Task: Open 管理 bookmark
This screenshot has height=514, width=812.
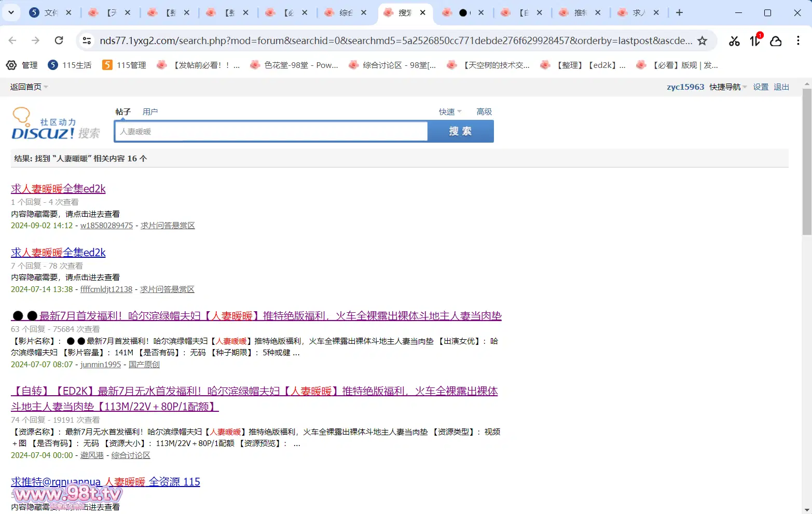Action: [22, 65]
